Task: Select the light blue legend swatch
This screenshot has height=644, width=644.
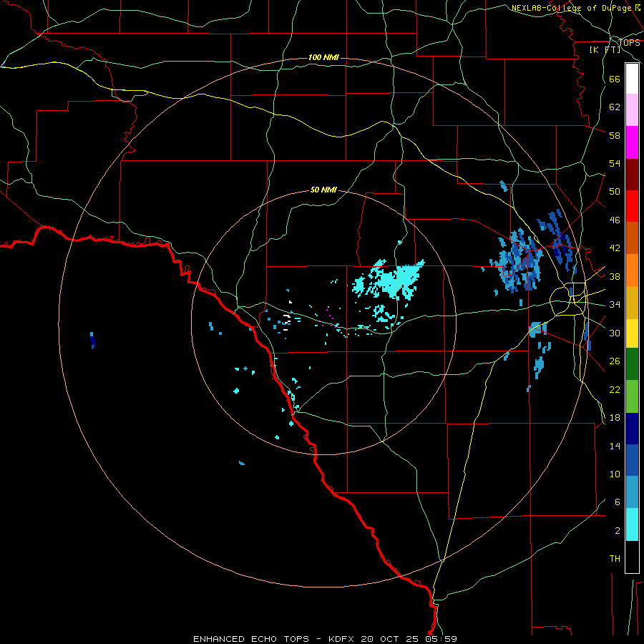Action: [632, 492]
